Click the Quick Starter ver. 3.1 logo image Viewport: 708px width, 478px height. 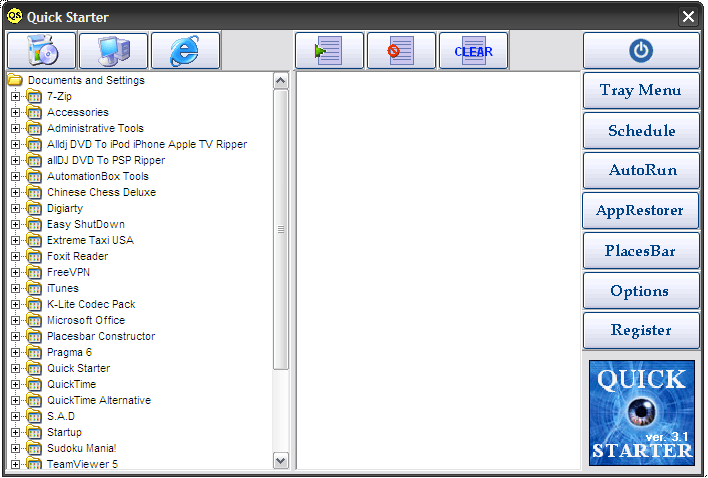coord(642,413)
